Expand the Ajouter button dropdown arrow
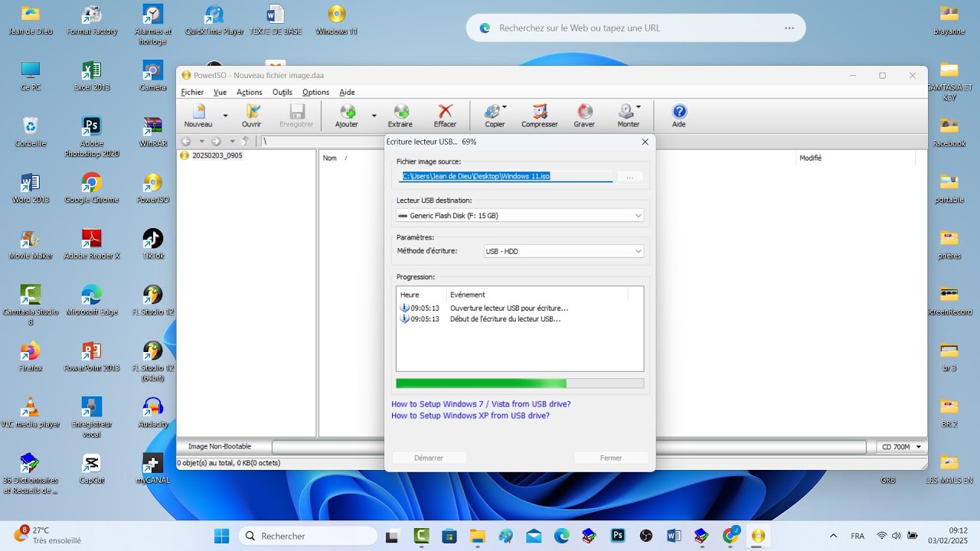980x551 pixels. coord(374,116)
